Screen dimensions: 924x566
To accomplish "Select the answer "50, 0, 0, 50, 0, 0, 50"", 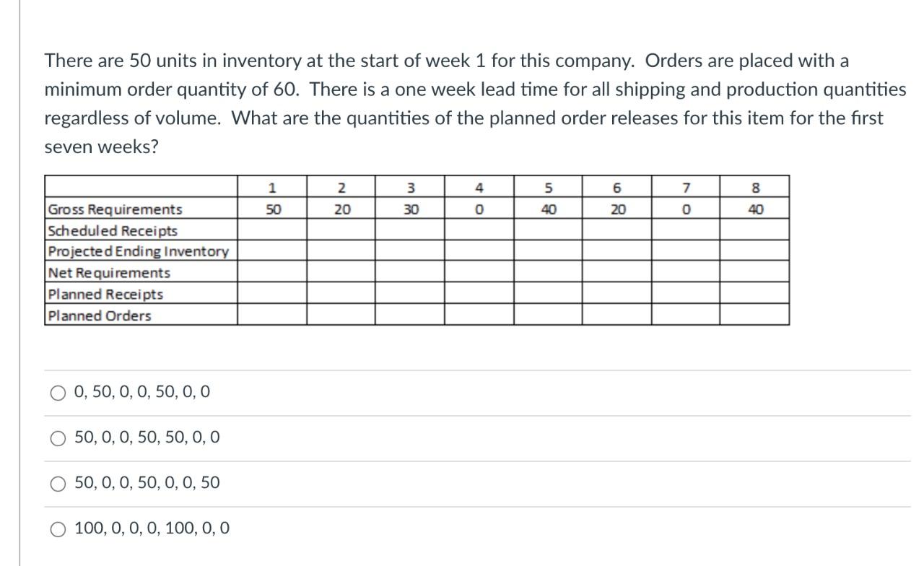I will [x=56, y=484].
